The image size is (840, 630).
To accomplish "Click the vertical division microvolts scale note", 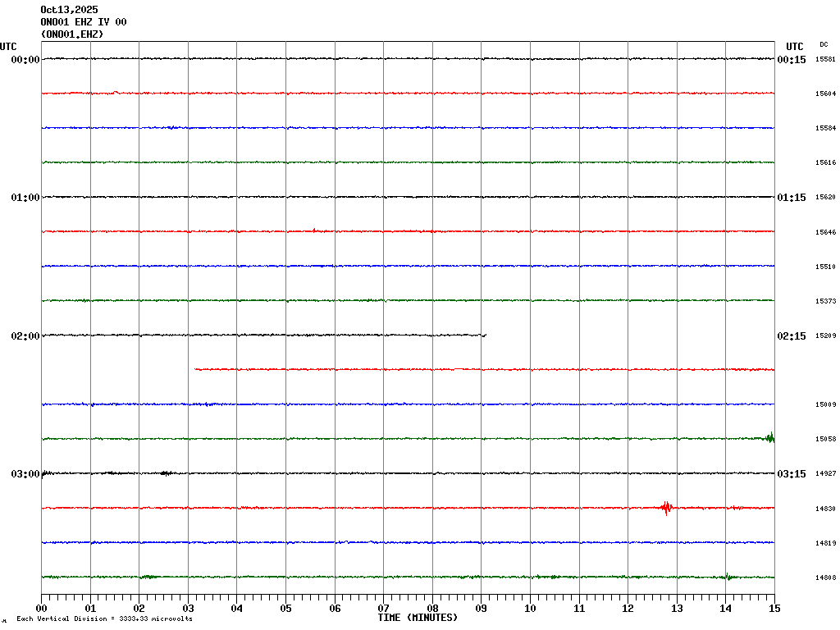I will 104,619.
